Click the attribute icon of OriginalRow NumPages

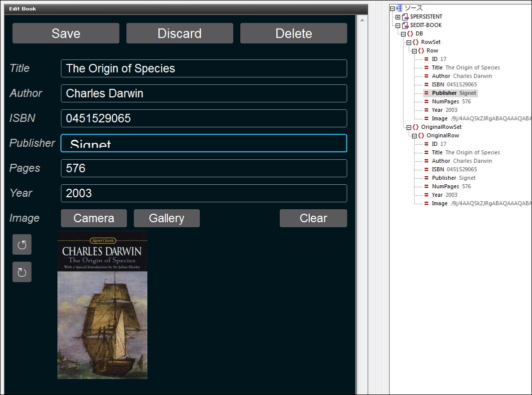click(427, 186)
